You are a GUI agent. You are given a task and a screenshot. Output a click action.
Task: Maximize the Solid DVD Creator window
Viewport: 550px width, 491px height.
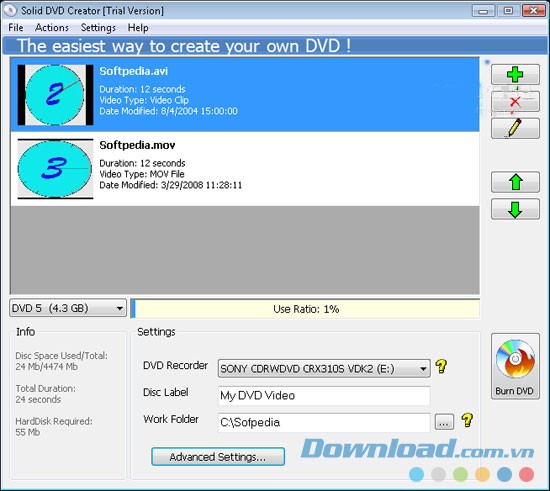click(x=508, y=11)
